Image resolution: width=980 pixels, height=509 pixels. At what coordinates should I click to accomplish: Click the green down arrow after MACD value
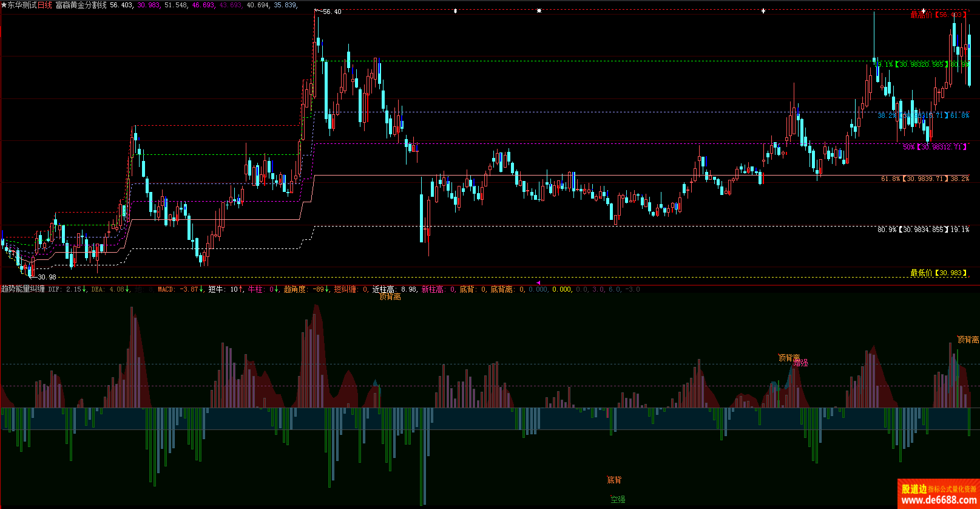201,289
